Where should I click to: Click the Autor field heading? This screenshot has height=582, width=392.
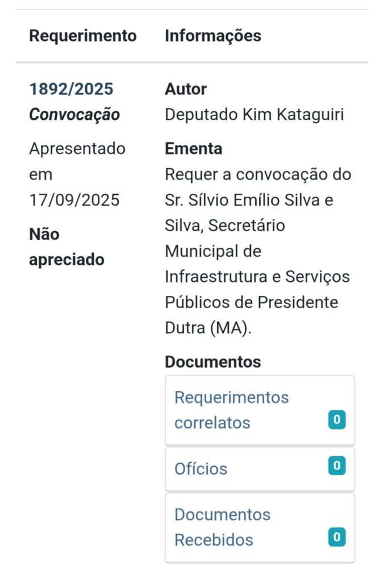pos(186,89)
